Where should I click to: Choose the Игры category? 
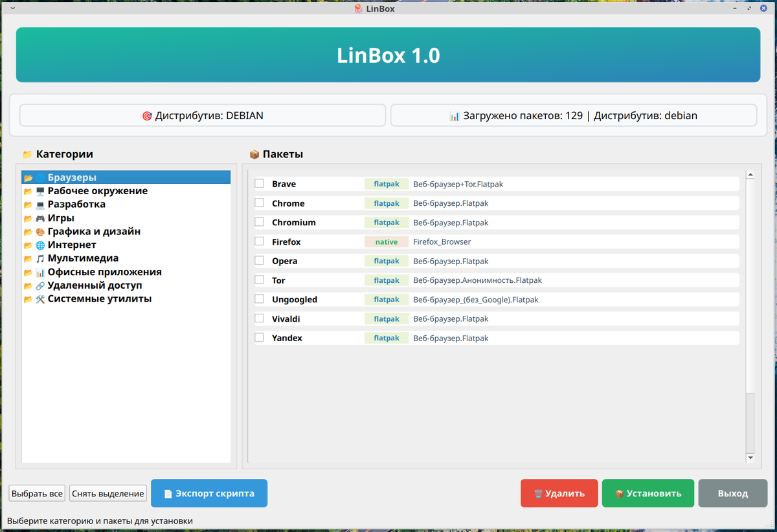click(x=126, y=218)
